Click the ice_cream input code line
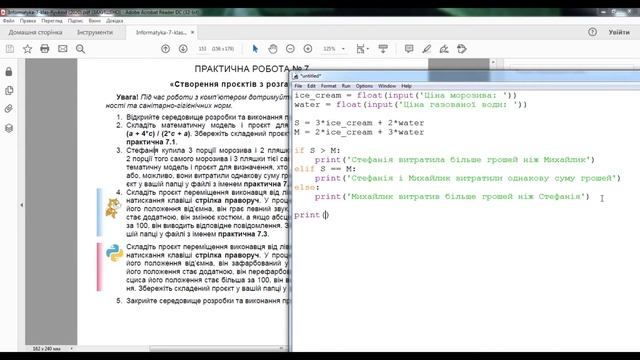Viewport: 640px width, 360px height. point(405,96)
